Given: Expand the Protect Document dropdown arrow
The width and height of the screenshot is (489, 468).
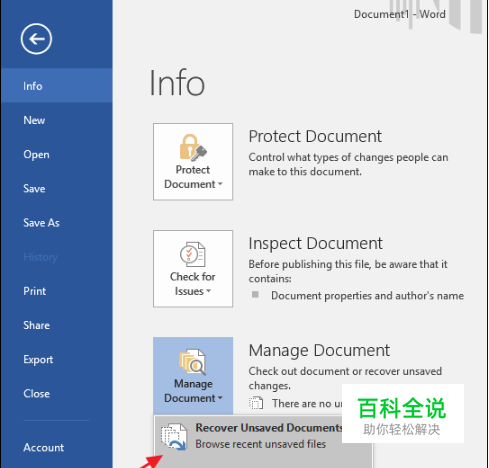Looking at the screenshot, I should click(220, 184).
